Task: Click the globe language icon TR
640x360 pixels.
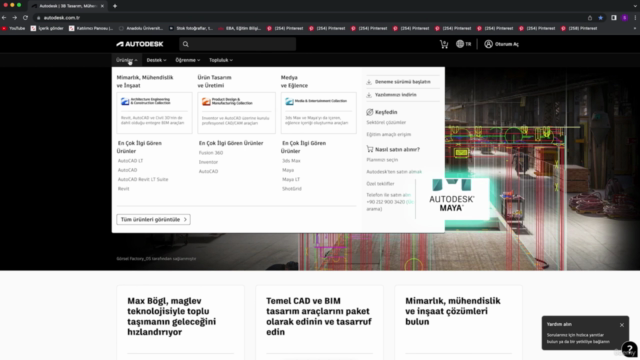Action: pos(463,44)
